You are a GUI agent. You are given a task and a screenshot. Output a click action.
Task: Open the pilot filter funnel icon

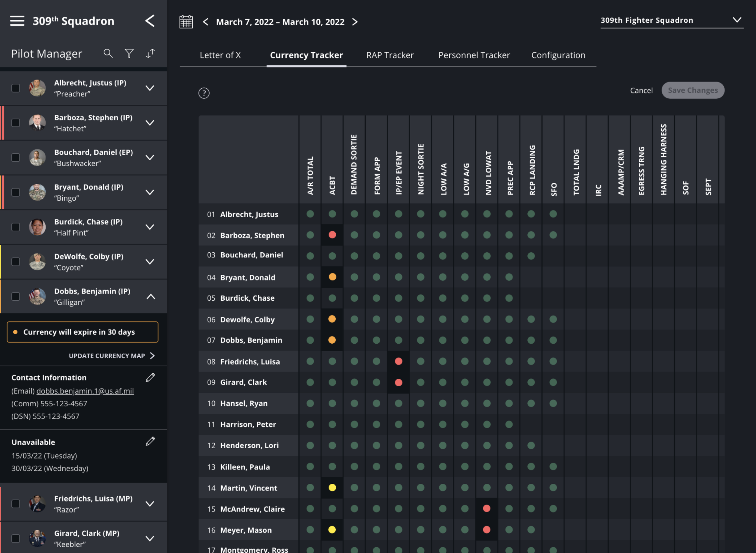point(129,53)
